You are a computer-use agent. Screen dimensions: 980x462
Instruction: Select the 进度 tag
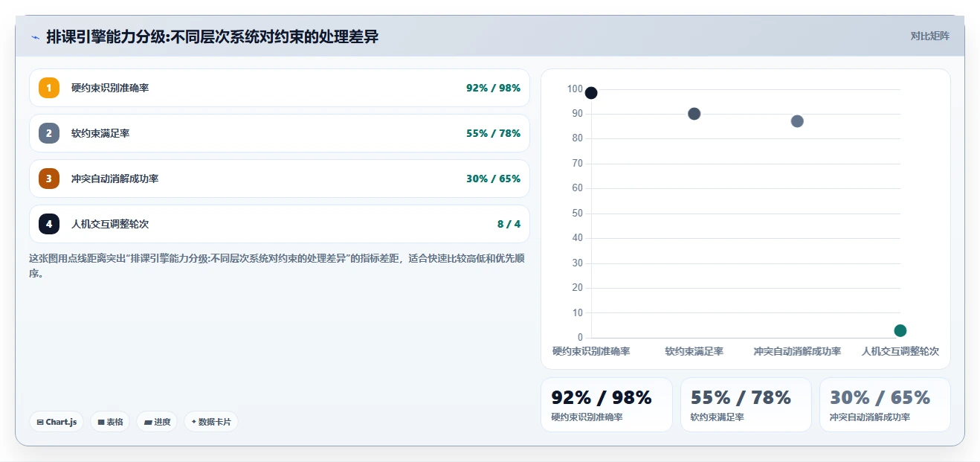pyautogui.click(x=157, y=422)
